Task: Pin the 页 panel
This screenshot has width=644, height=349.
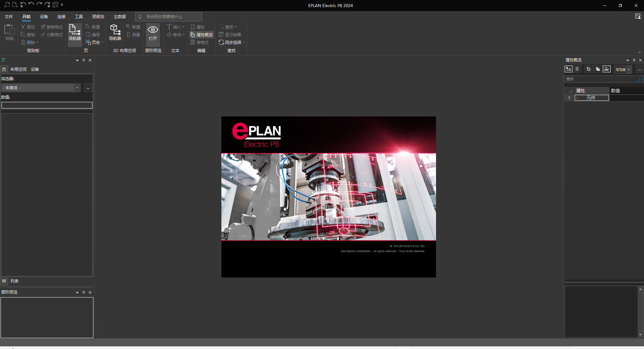Action: [84, 60]
